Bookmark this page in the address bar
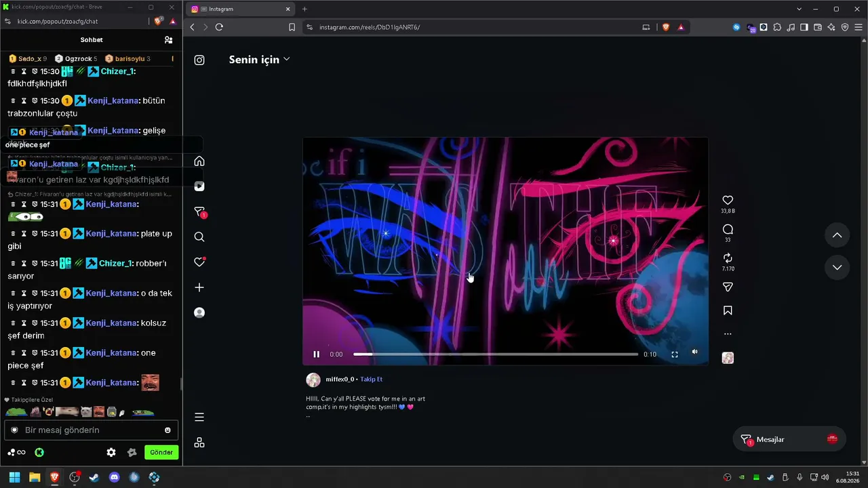 coord(292,27)
